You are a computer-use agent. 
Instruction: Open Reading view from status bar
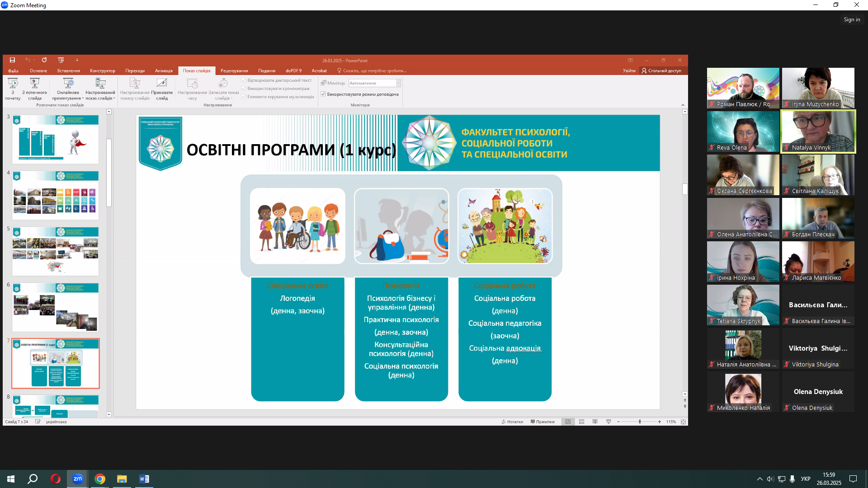pos(595,422)
